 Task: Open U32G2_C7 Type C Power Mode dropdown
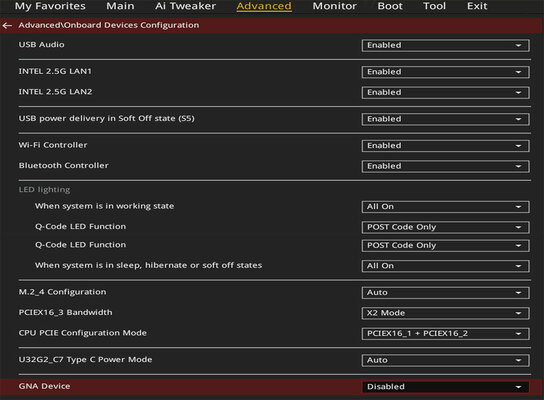pyautogui.click(x=445, y=360)
